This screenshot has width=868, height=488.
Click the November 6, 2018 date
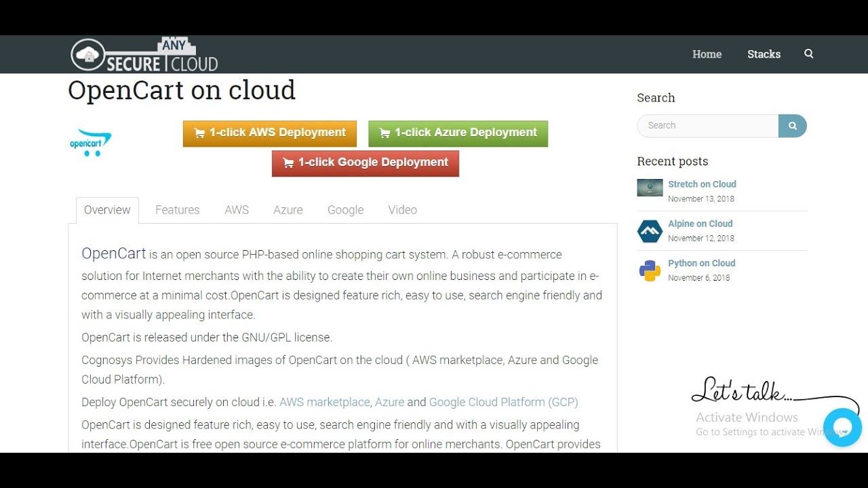699,278
